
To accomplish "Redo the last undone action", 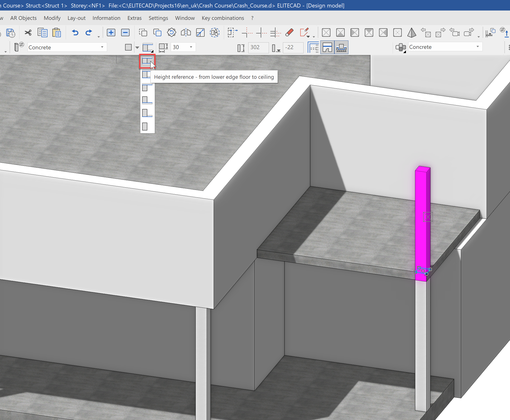I will 89,33.
